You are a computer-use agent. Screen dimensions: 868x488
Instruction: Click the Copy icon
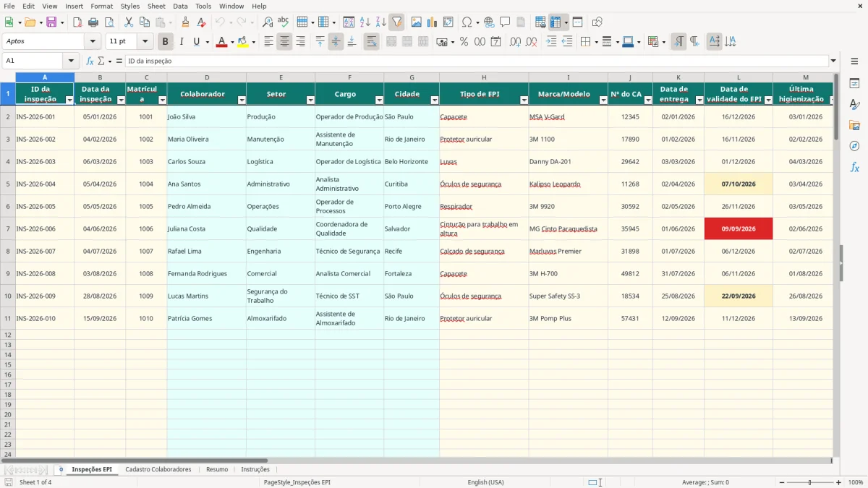click(x=145, y=22)
